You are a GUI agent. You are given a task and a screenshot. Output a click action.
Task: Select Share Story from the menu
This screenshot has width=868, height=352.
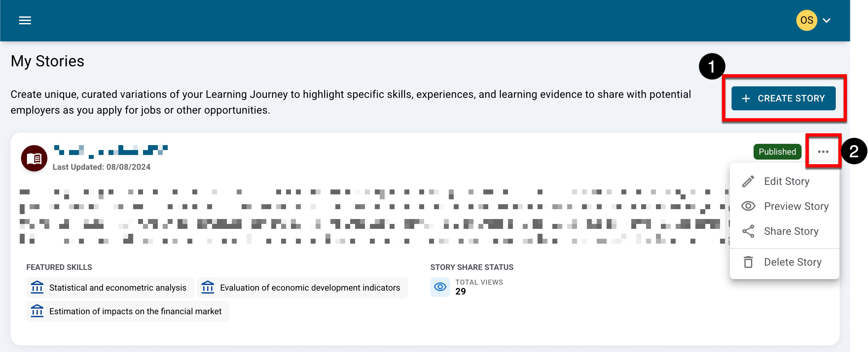791,231
